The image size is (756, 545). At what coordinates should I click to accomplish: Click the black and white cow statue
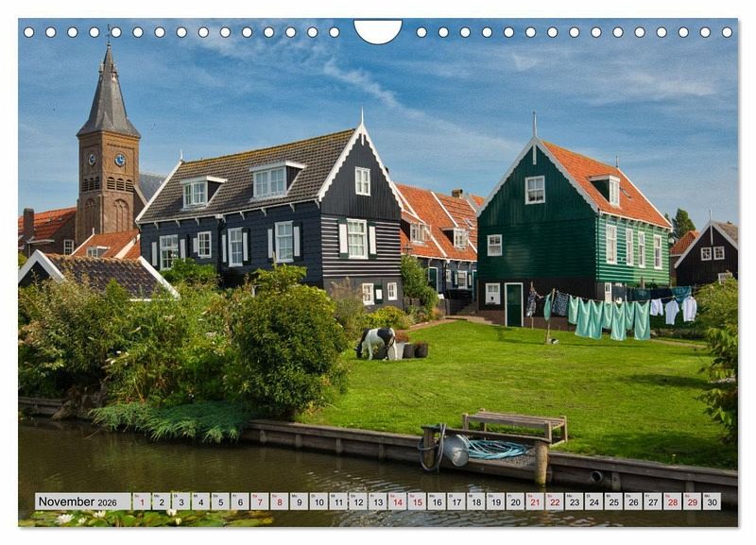pos(377,340)
